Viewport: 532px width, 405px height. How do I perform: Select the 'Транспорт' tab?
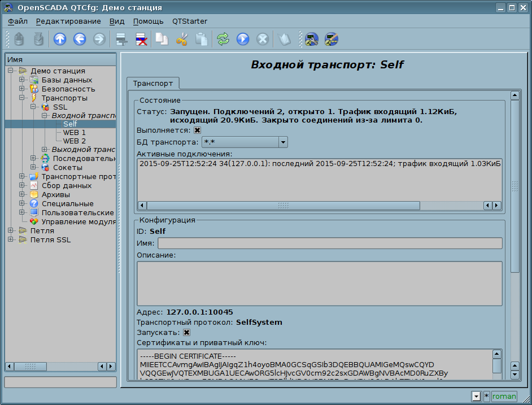click(x=152, y=83)
